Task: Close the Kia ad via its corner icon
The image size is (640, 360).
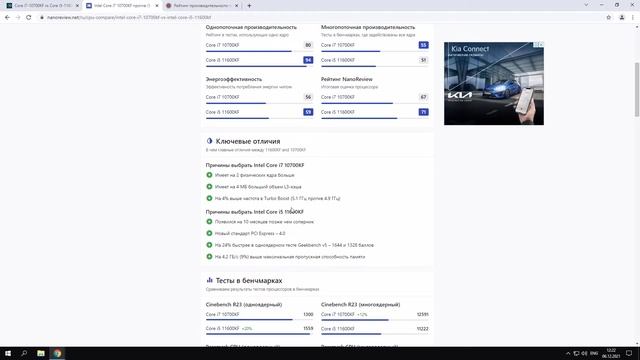Action: click(541, 44)
